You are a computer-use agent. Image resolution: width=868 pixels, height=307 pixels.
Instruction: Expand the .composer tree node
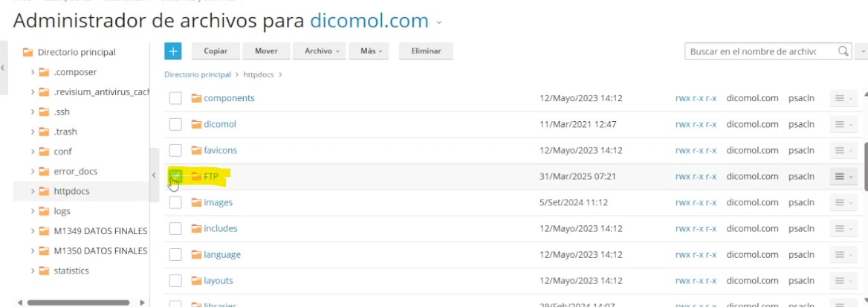coord(33,72)
